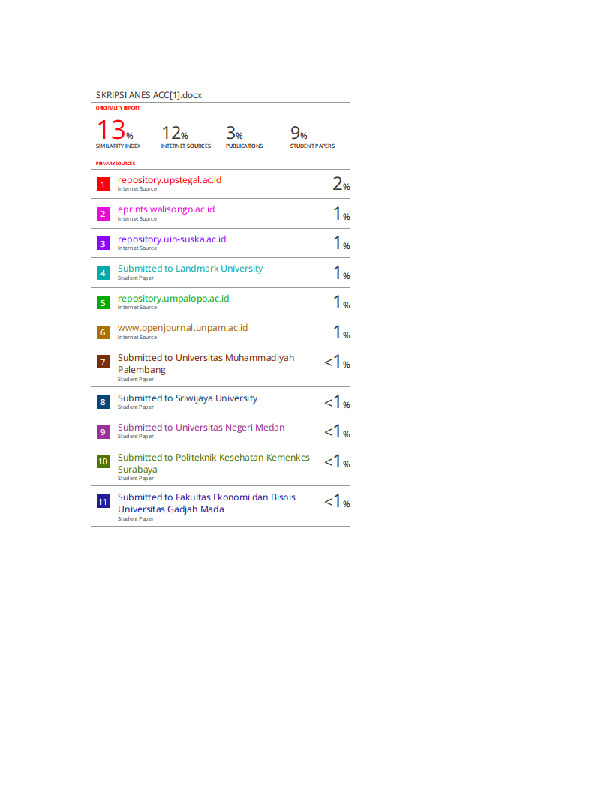Click the file name SKRIPSI ANES ACC[1].docx
Screen dimensions: 612x792
pyautogui.click(x=149, y=95)
